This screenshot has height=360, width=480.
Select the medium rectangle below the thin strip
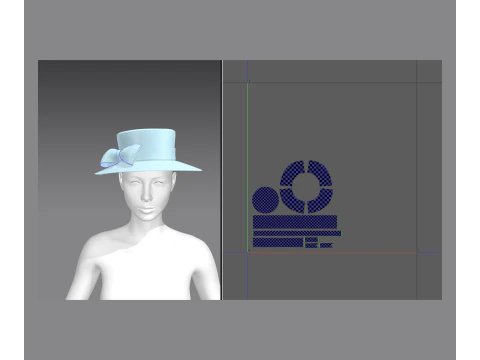click(278, 242)
